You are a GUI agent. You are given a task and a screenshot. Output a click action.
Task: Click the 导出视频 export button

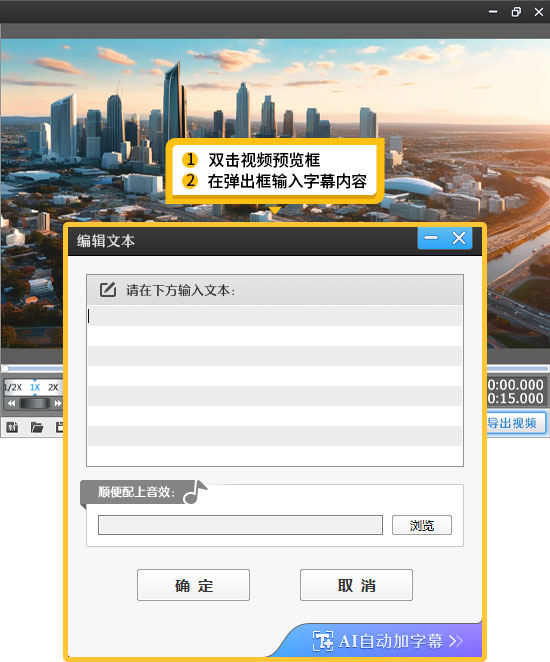pos(516,423)
